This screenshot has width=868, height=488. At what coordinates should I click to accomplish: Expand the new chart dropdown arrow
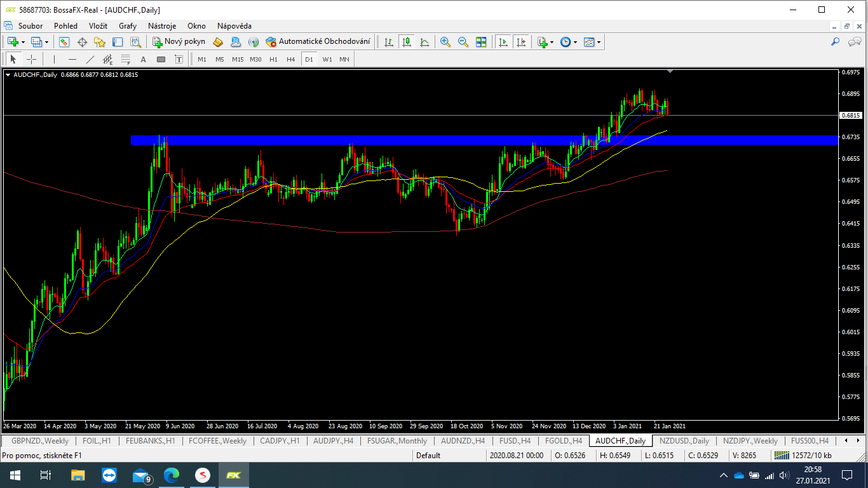click(x=23, y=42)
